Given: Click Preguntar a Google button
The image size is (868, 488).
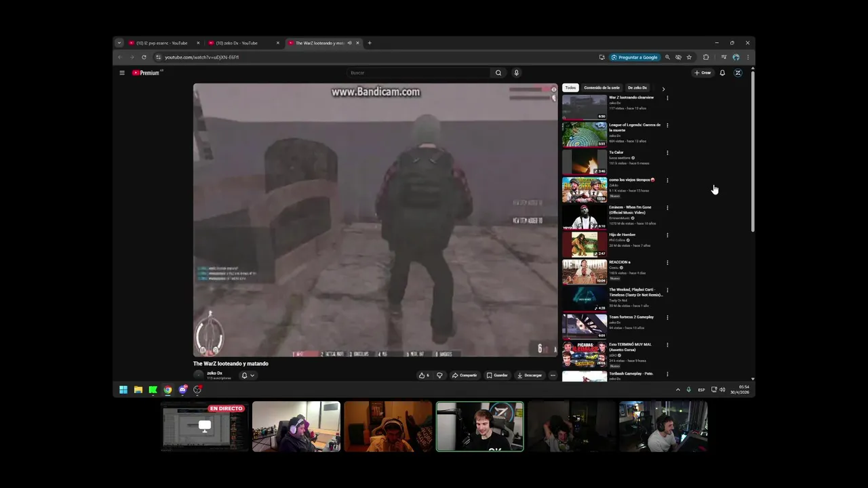Looking at the screenshot, I should click(x=635, y=57).
